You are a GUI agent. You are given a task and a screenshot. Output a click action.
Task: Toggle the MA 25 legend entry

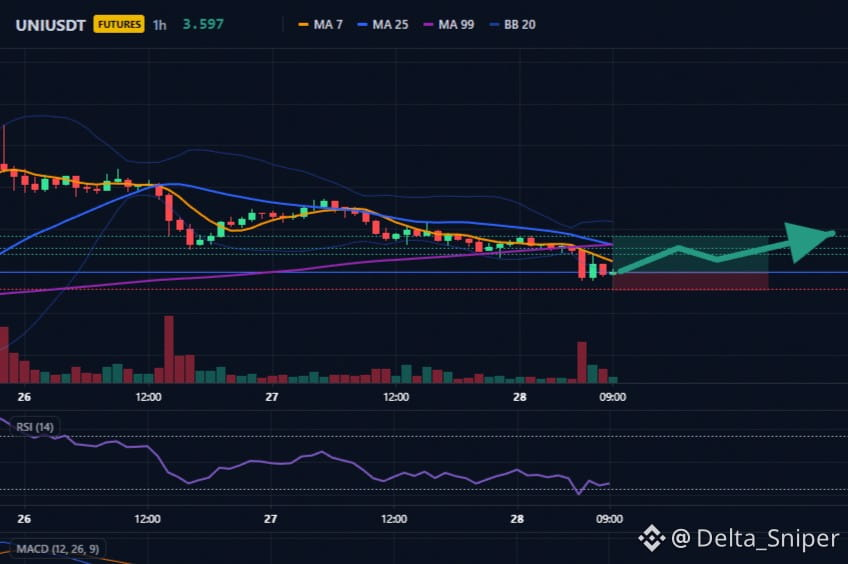[383, 25]
